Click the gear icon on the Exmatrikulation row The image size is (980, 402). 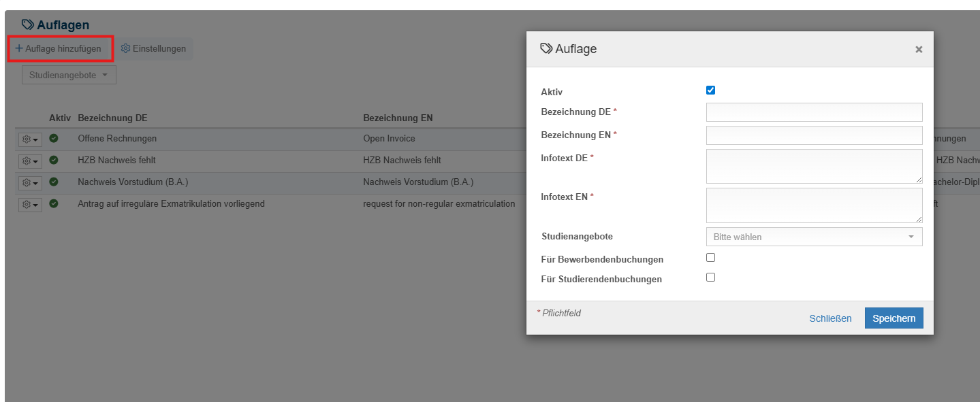27,204
